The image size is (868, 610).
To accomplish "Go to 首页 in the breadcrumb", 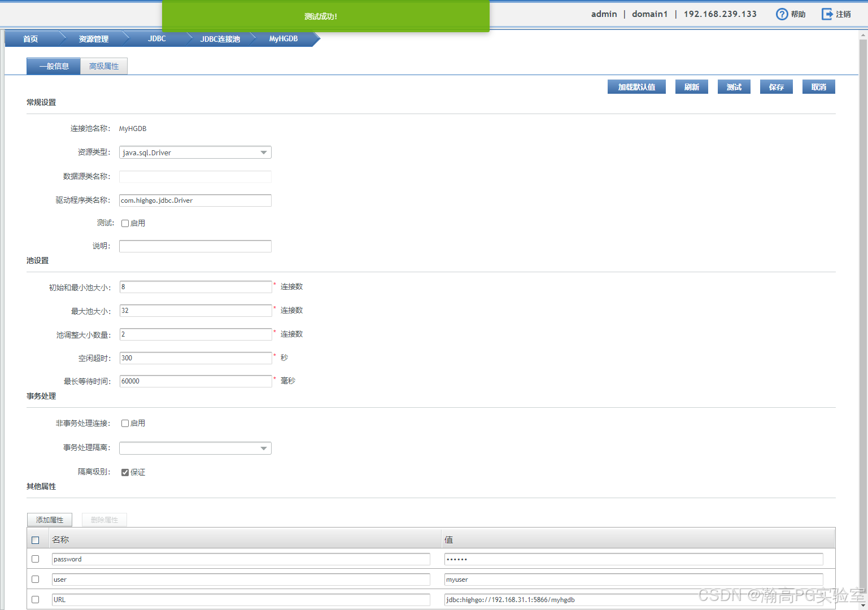I will tap(30, 39).
